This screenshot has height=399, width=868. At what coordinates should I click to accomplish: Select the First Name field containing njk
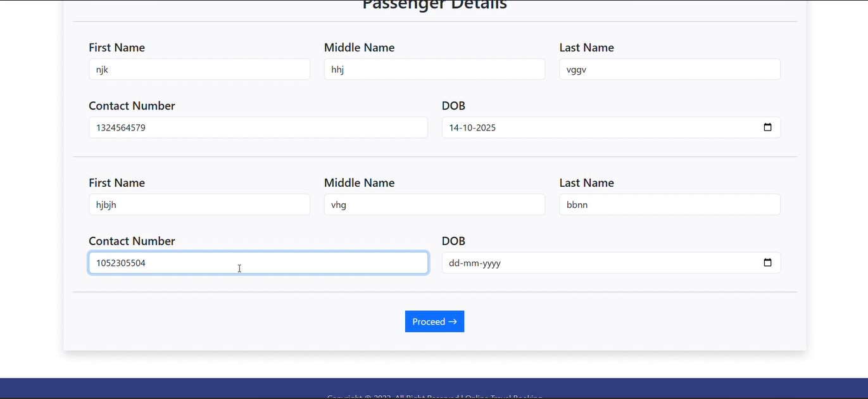point(199,69)
